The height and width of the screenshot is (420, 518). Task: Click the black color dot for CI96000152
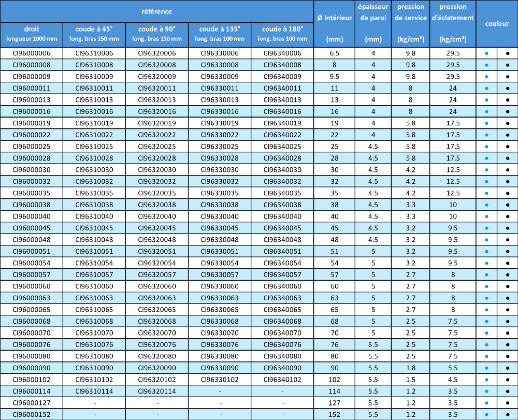508,415
